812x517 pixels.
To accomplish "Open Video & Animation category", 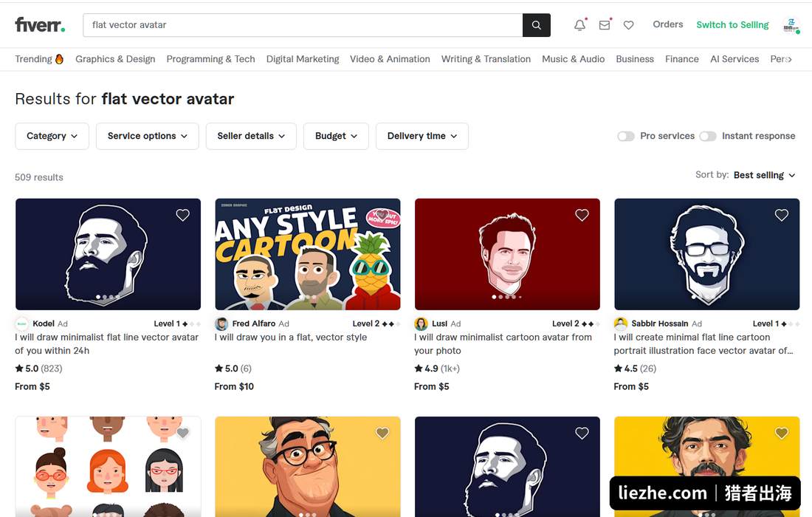I will point(390,59).
